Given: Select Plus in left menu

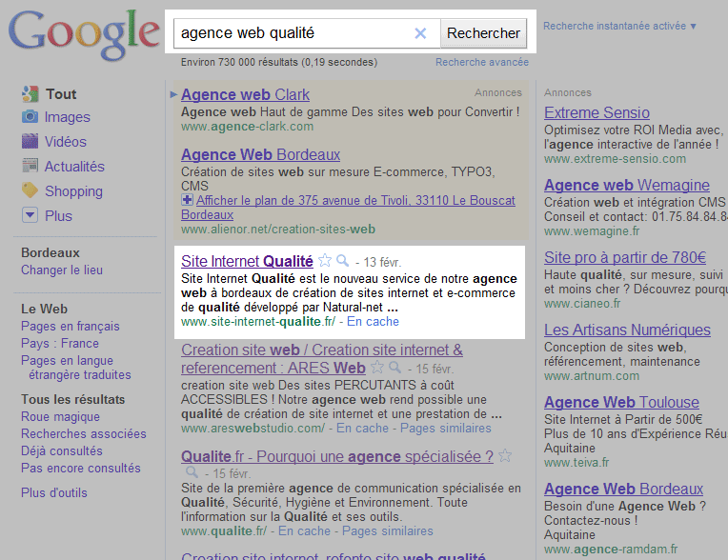Looking at the screenshot, I should point(58,216).
